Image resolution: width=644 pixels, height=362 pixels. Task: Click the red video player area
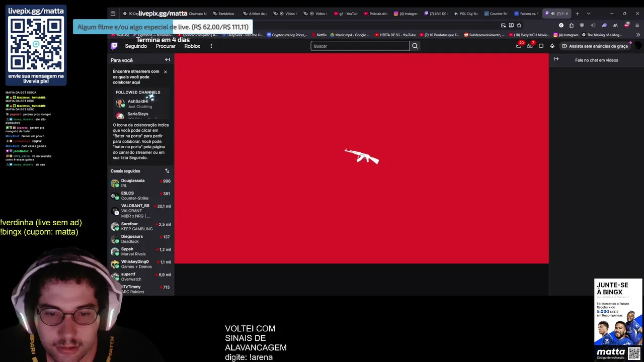pos(361,158)
